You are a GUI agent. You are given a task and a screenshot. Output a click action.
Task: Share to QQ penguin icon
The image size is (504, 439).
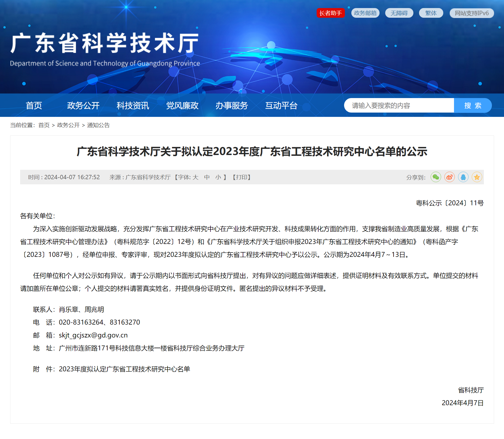463,177
